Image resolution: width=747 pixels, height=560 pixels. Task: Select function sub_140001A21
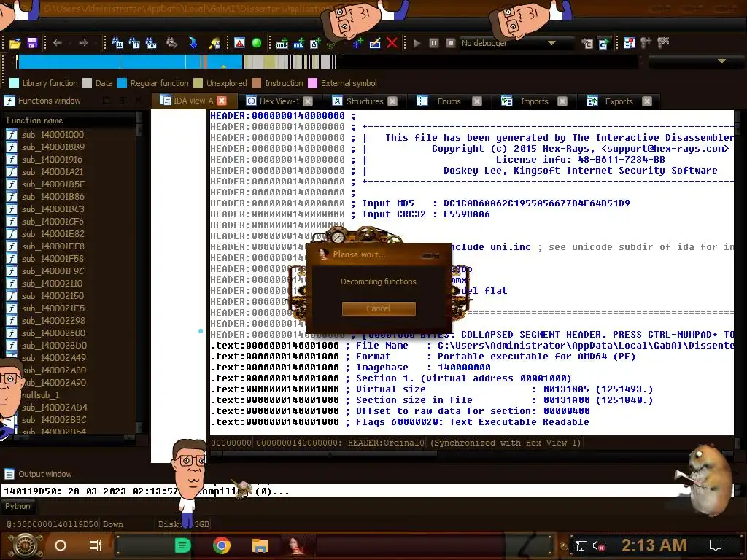tap(53, 172)
